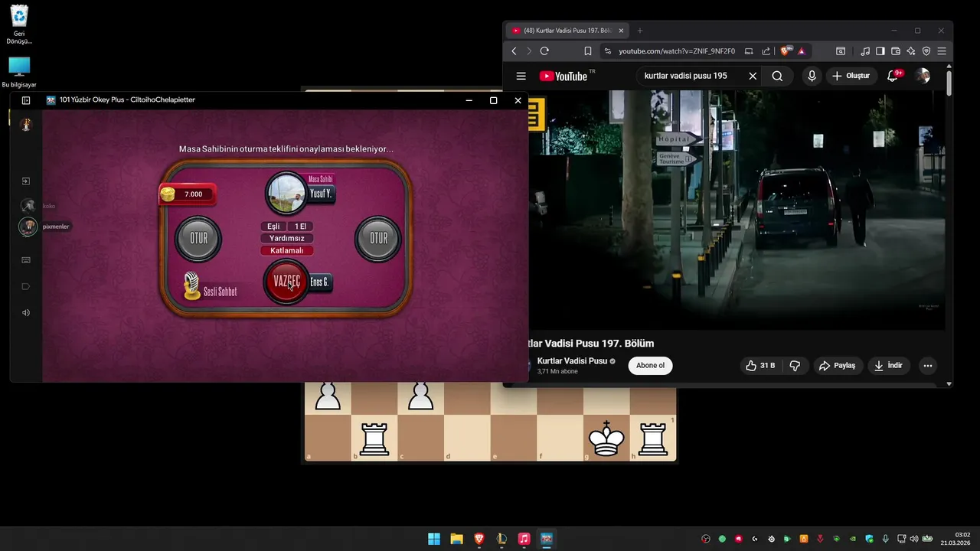Reload the YouTube page
980x551 pixels.
point(544,51)
